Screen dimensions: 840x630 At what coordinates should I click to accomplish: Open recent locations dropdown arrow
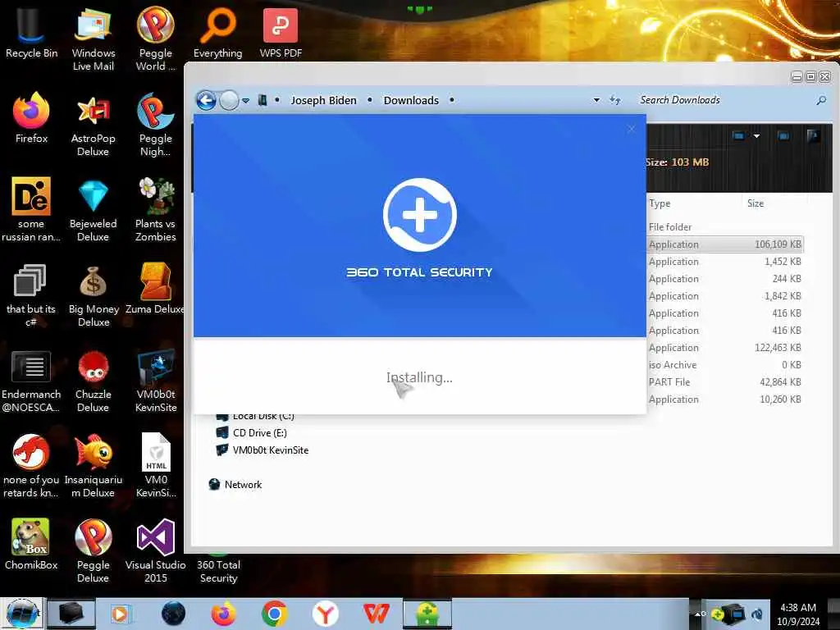tap(245, 101)
